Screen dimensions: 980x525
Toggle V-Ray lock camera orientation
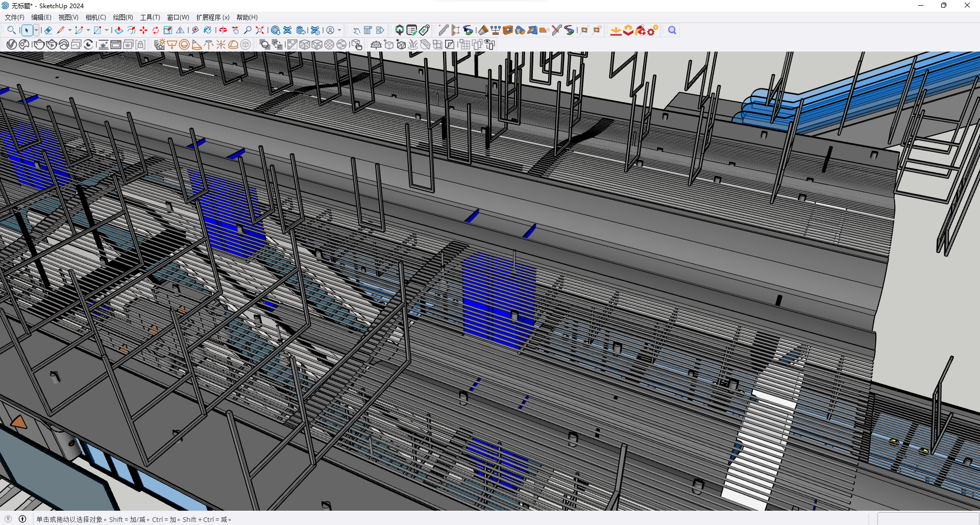coord(140,45)
